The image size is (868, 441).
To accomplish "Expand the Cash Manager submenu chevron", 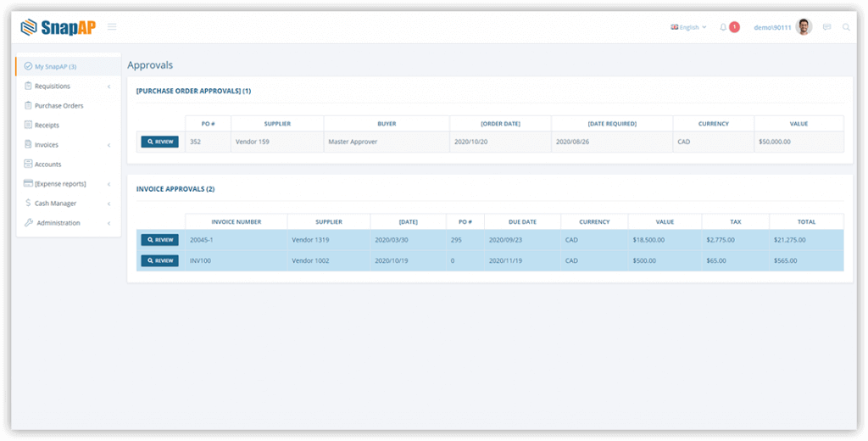I will pos(109,204).
